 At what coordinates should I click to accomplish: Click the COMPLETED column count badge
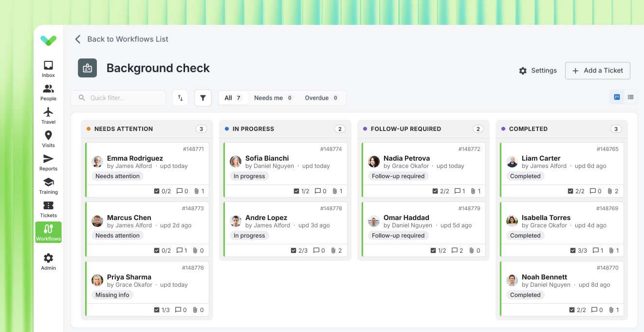(x=616, y=129)
